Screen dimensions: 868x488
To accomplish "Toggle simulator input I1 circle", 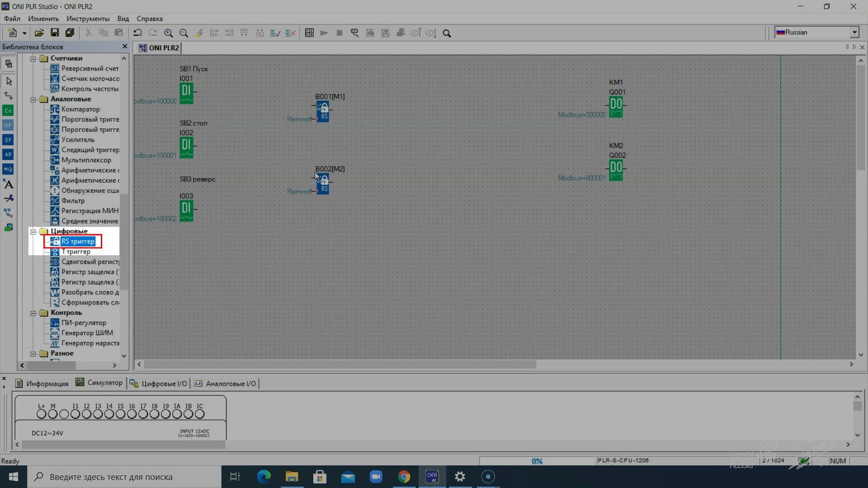I will coord(75,414).
